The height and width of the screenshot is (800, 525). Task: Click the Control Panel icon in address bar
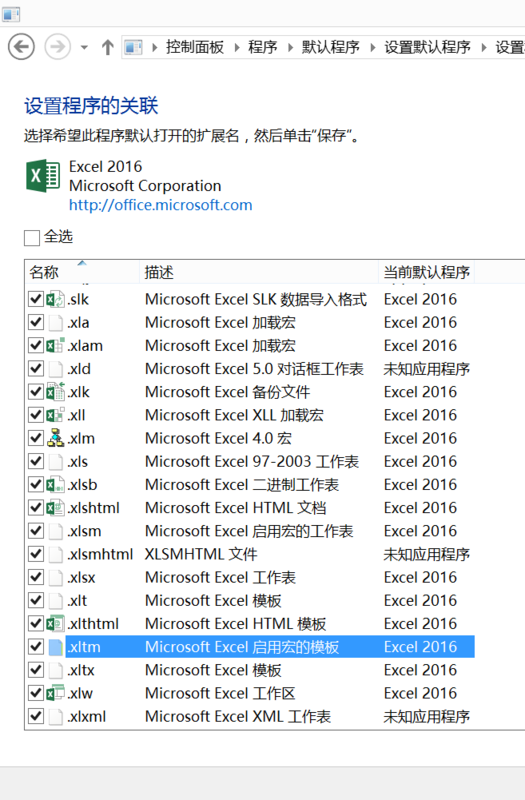134,47
